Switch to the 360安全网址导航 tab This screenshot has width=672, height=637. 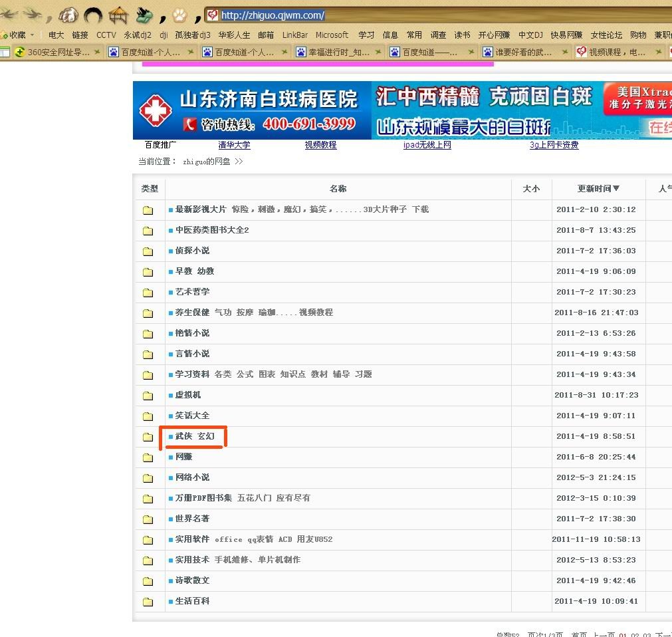click(x=58, y=52)
